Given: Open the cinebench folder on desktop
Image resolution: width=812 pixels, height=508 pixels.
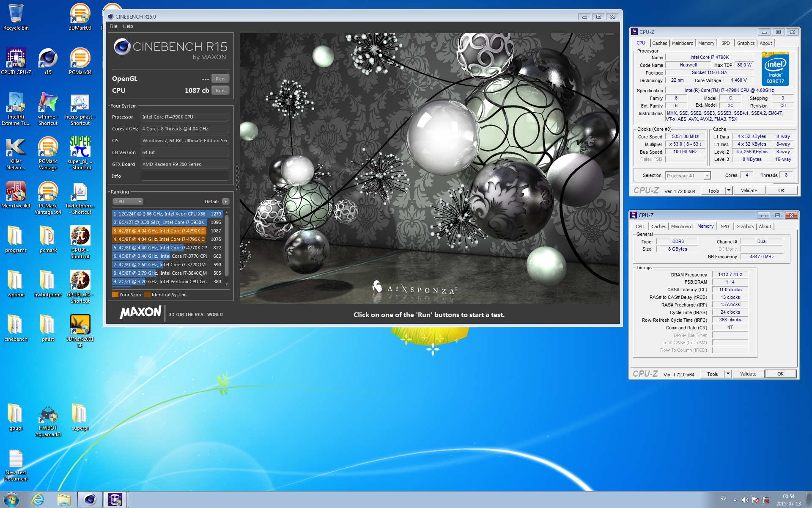Looking at the screenshot, I should [16, 328].
